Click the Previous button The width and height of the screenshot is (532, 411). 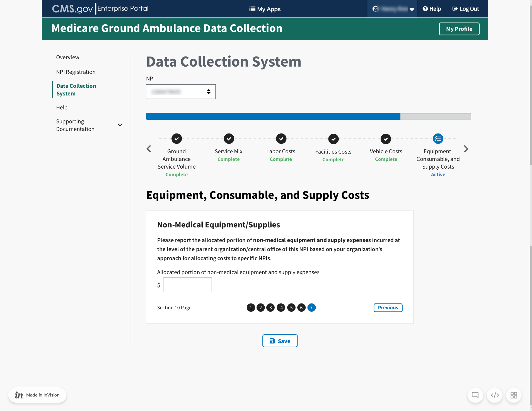point(388,308)
